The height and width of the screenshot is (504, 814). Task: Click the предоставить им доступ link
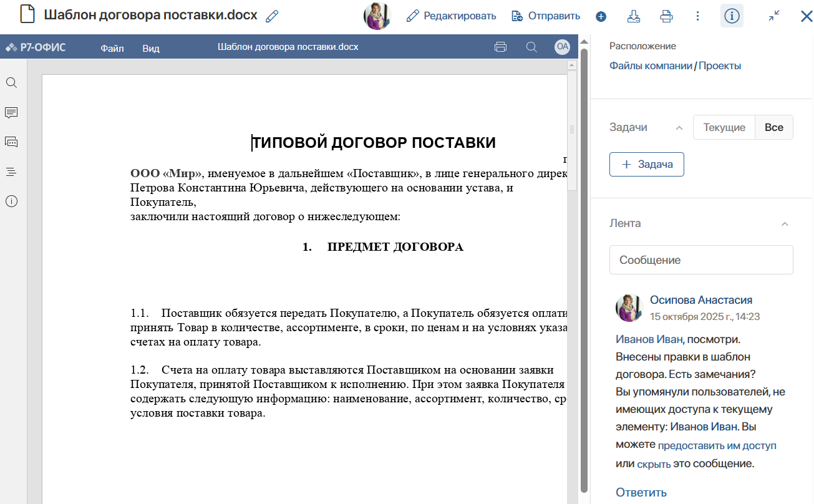point(717,445)
